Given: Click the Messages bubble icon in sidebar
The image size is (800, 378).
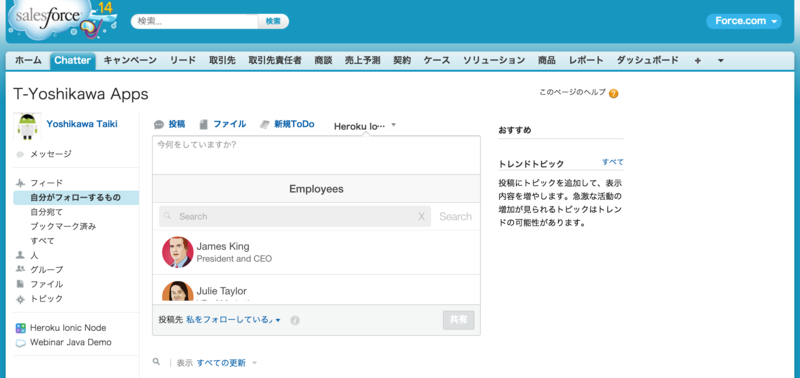Looking at the screenshot, I should tap(20, 155).
